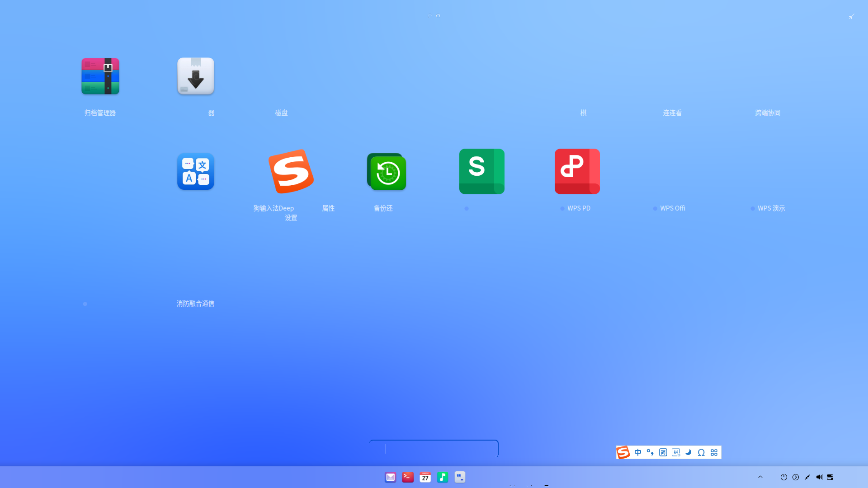Viewport: 868px width, 488px height.
Task: Toggle the moon night-mode icon on Sogou bar
Action: pos(689,452)
